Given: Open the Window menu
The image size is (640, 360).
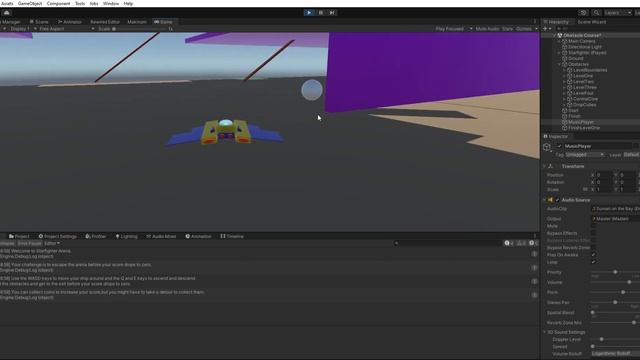Looking at the screenshot, I should 111,3.
